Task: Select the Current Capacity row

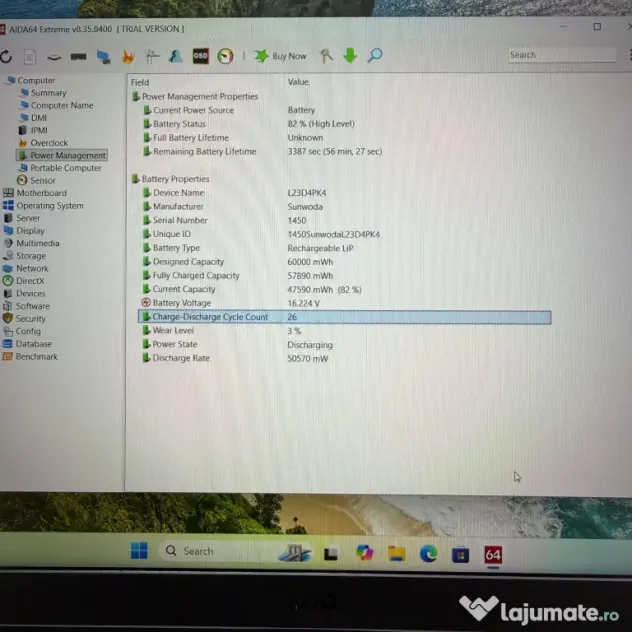Action: click(x=347, y=289)
